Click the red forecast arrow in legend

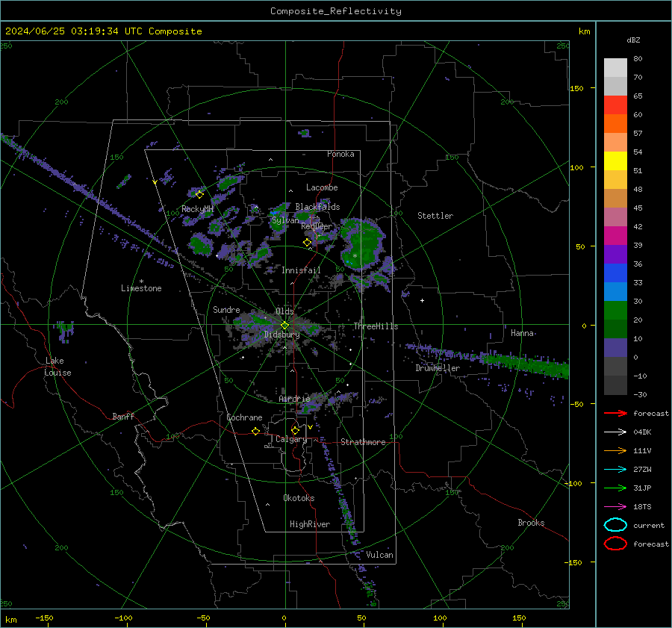(x=615, y=413)
